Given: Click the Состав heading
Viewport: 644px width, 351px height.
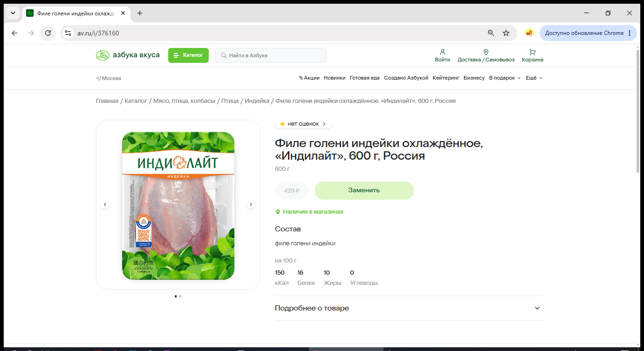Looking at the screenshot, I should 288,229.
